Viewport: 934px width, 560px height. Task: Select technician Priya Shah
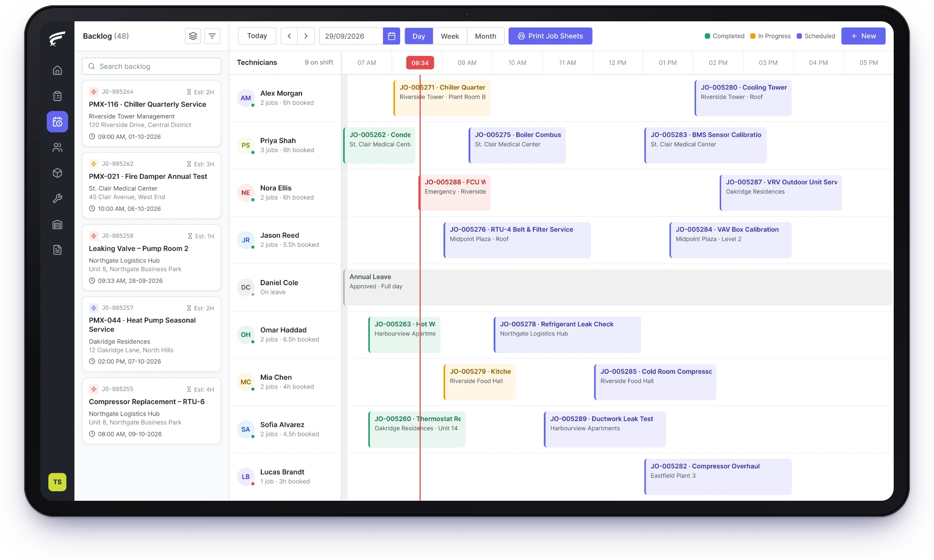tap(285, 145)
